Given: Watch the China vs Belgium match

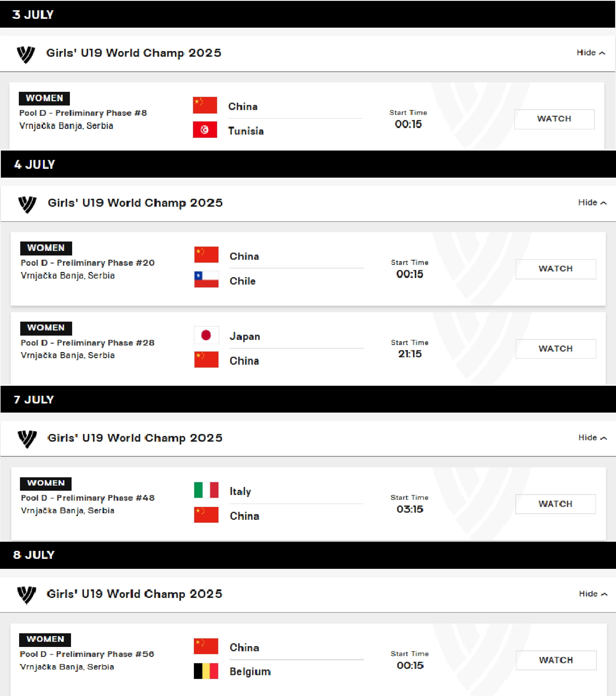Looking at the screenshot, I should click(556, 660).
